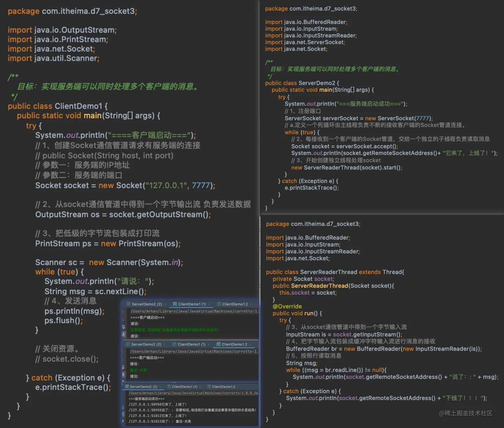This screenshot has height=428, width=504.
Task: Click the '@Override' annotation
Action: click(x=287, y=306)
